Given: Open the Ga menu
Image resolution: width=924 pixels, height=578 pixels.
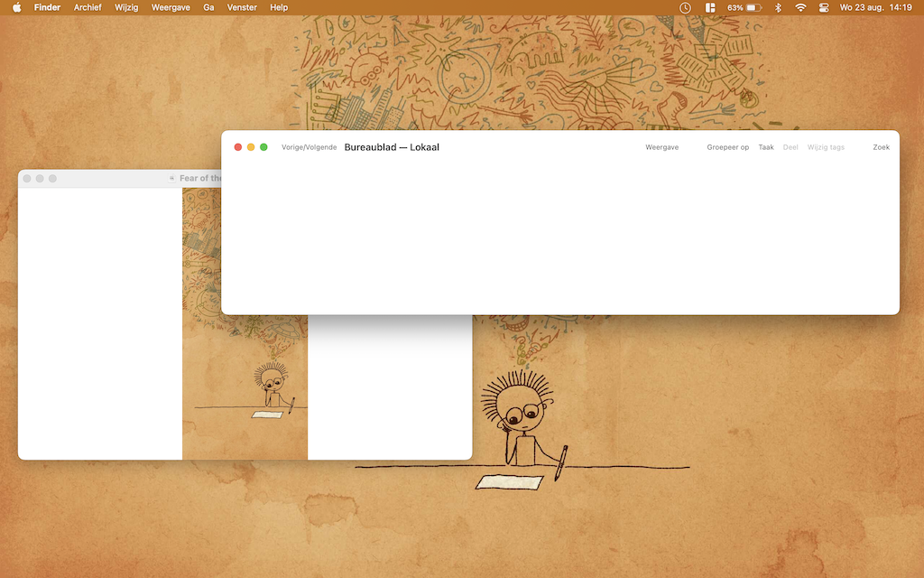Looking at the screenshot, I should tap(208, 7).
